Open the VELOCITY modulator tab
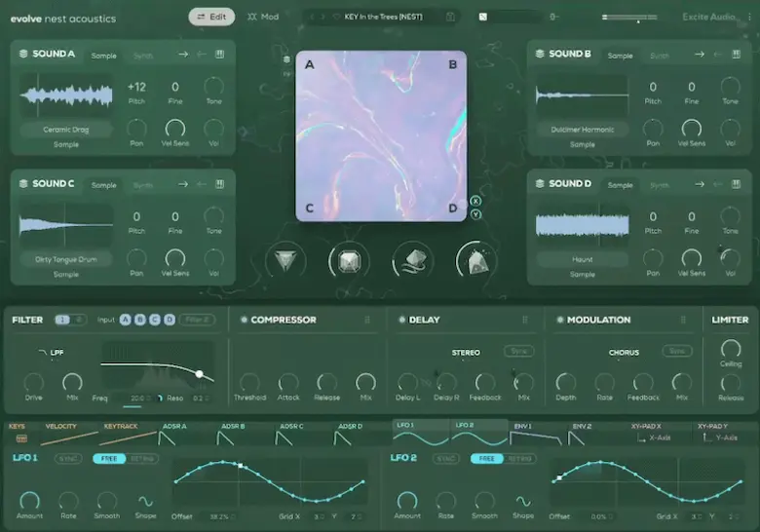This screenshot has width=760, height=532. click(69, 434)
